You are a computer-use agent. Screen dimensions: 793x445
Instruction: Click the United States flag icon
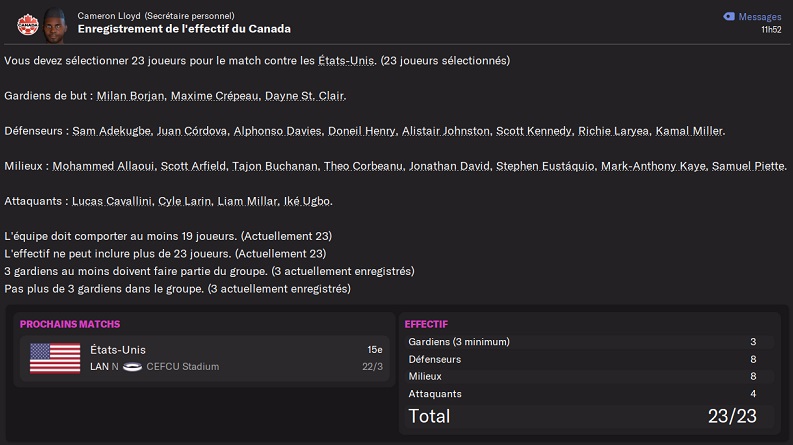55,358
